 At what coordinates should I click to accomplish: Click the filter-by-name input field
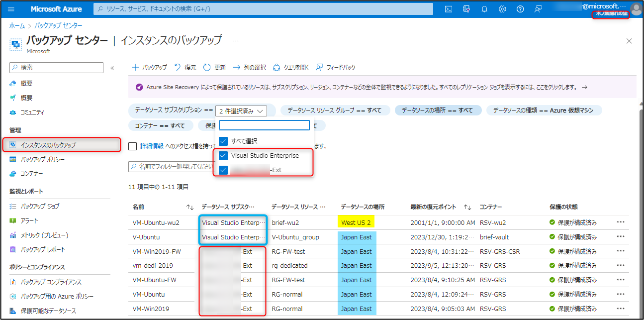[x=172, y=166]
